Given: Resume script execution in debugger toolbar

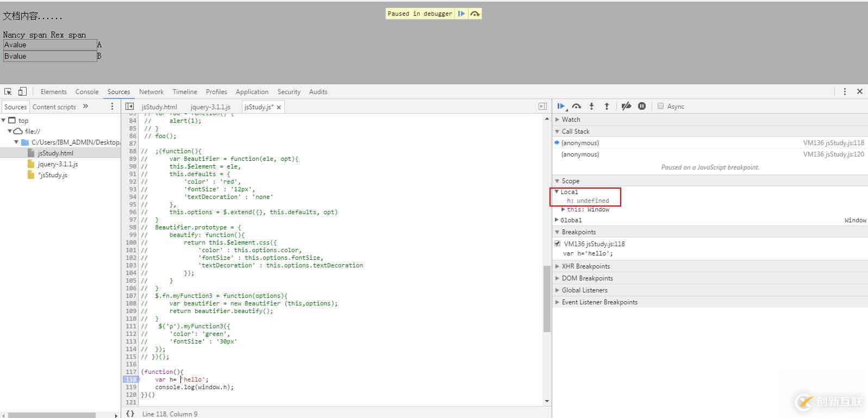Looking at the screenshot, I should pos(561,107).
